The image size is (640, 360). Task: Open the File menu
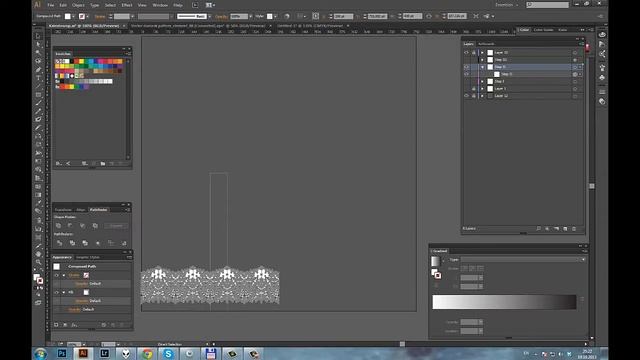(51, 5)
